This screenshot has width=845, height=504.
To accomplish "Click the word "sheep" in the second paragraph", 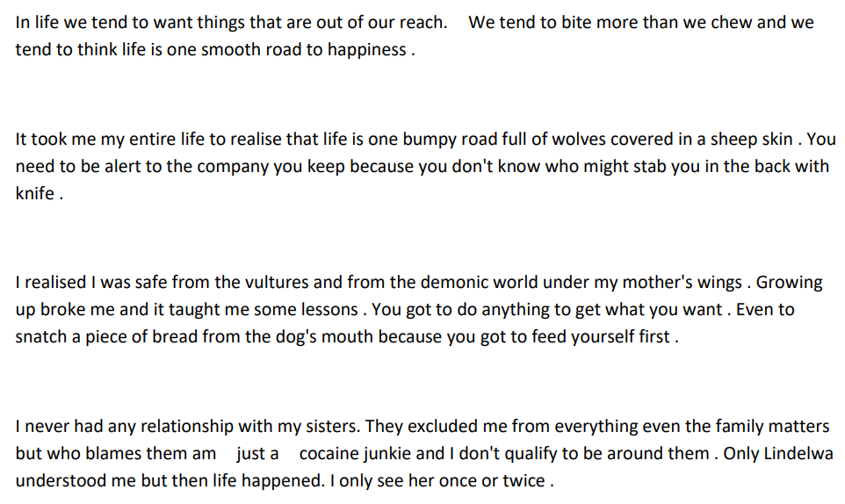I will click(713, 139).
